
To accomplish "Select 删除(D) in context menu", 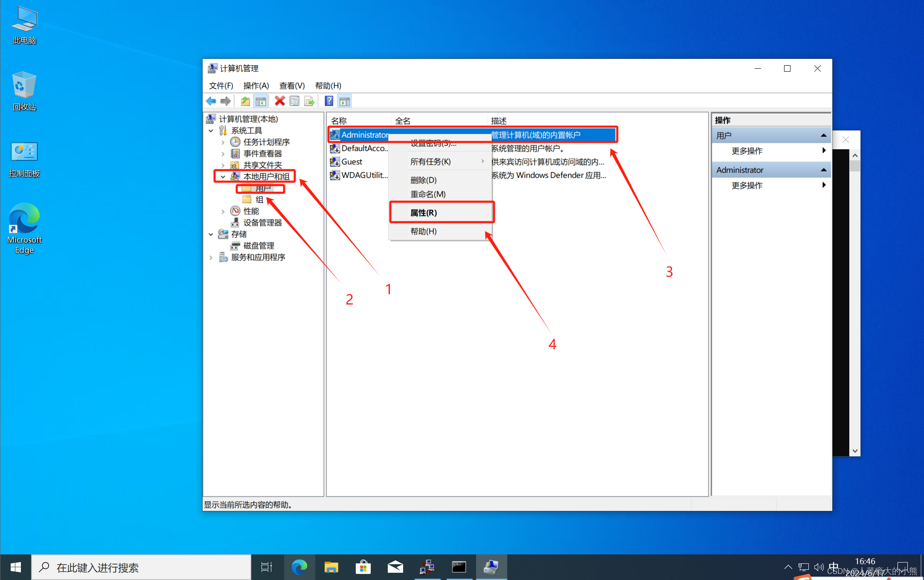I will [x=423, y=180].
